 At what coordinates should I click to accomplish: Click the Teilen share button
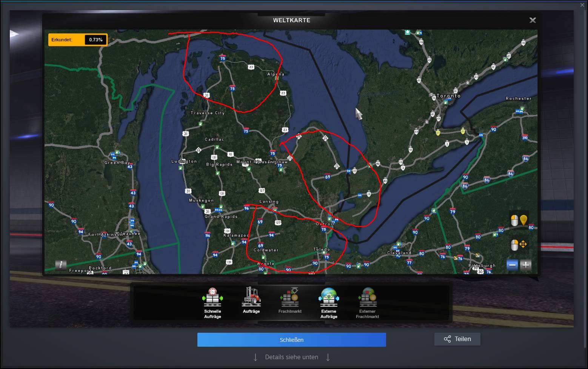pyautogui.click(x=457, y=339)
